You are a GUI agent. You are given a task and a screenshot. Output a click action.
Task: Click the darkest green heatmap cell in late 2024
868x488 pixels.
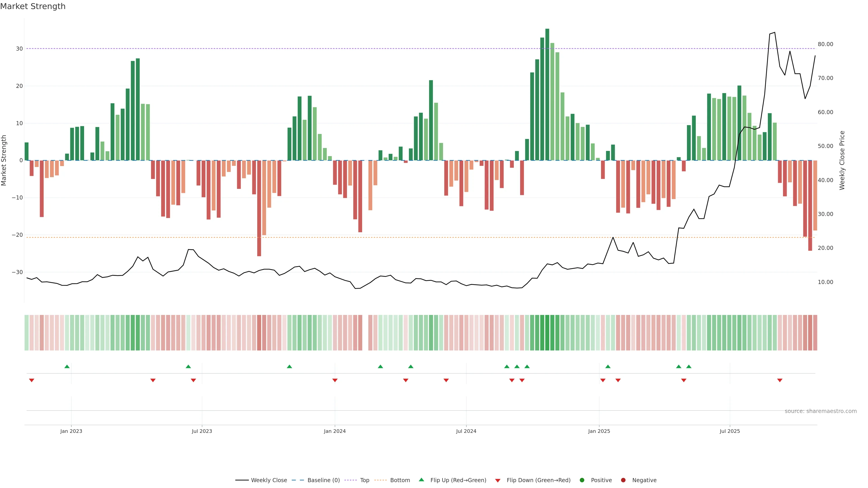(547, 333)
